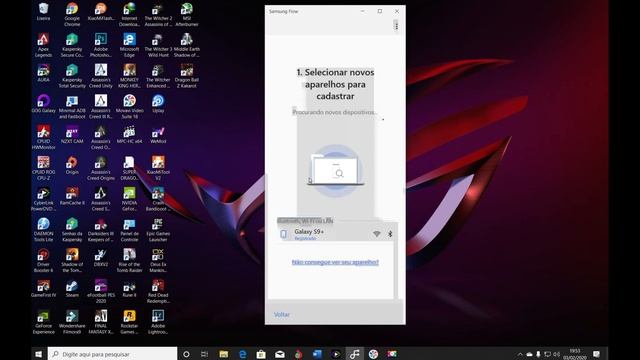Open the Origin desktop shortcut
Viewport: 640px width, 360px height.
pyautogui.click(x=72, y=165)
